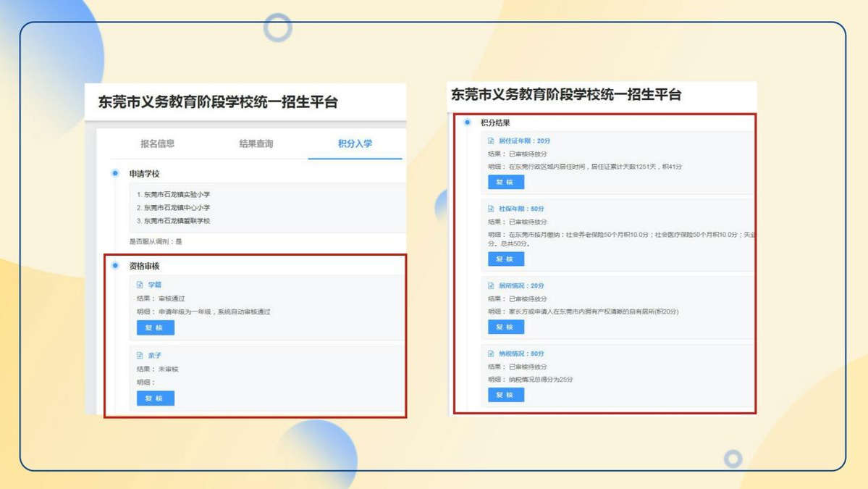Open the 学籍 review item title
This screenshot has width=868, height=489.
pyautogui.click(x=154, y=285)
